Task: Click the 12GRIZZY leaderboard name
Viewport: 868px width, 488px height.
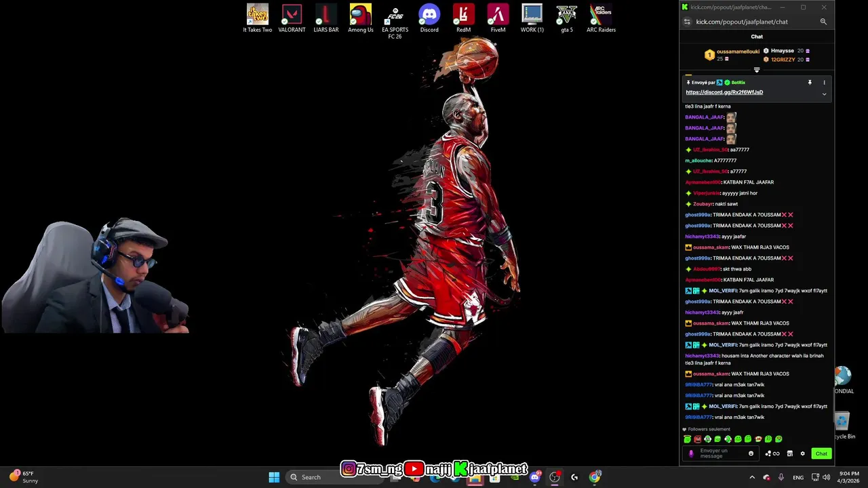Action: [x=783, y=60]
